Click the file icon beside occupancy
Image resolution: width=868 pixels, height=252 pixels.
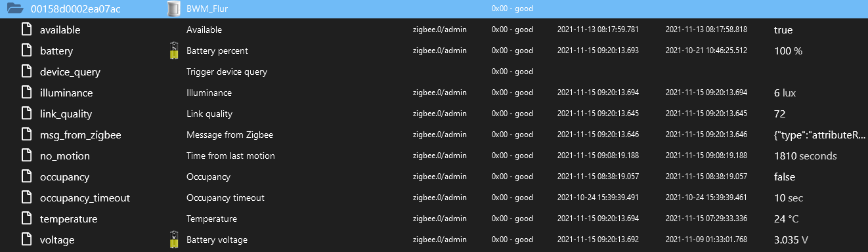pos(26,177)
